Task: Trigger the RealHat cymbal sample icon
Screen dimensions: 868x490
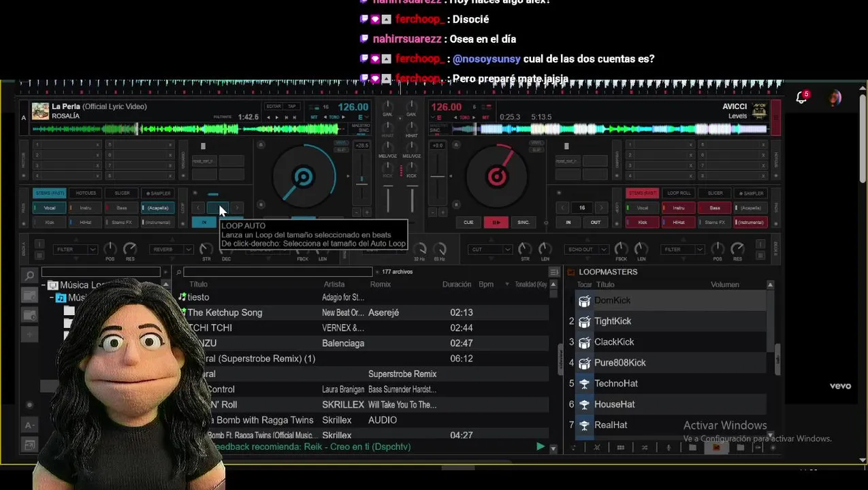Action: 584,425
